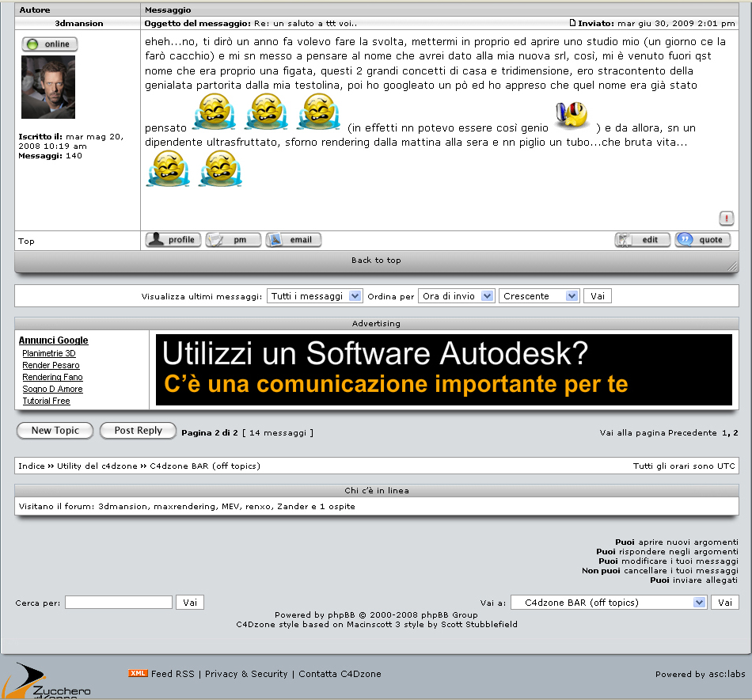The image size is (752, 700).
Task: View the online user MEV
Action: pyautogui.click(x=230, y=506)
